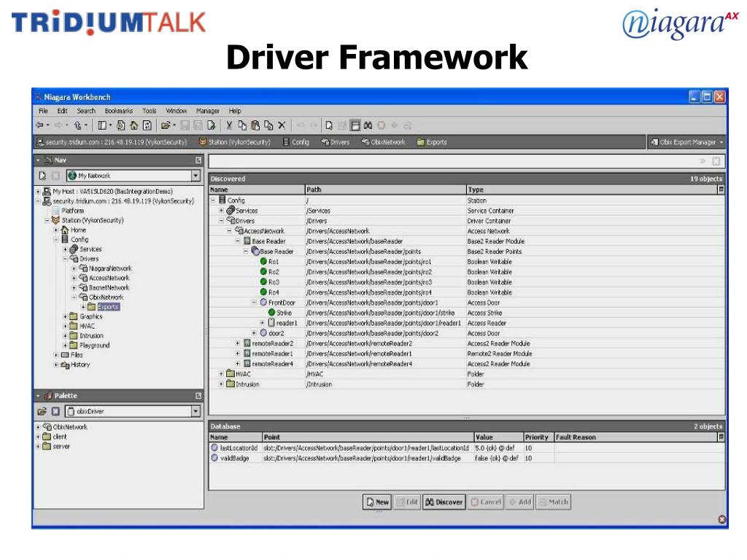Image resolution: width=747 pixels, height=560 pixels.
Task: Expand door2 in Discovered table
Action: coord(254,332)
